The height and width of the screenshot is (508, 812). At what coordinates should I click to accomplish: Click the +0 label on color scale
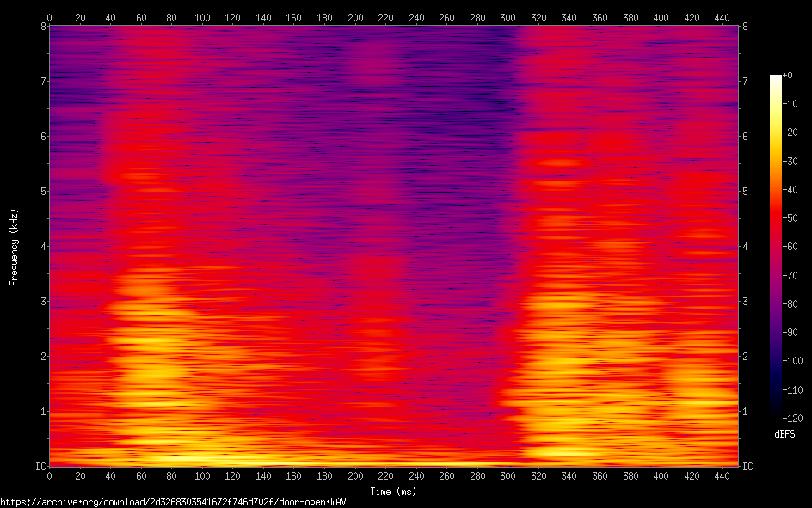point(789,77)
